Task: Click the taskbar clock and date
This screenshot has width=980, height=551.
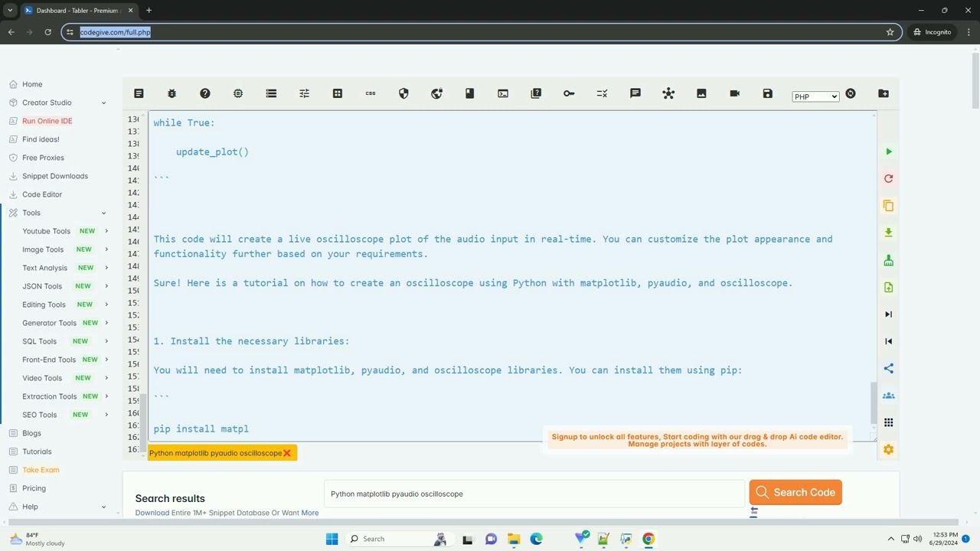Action: click(x=947, y=539)
